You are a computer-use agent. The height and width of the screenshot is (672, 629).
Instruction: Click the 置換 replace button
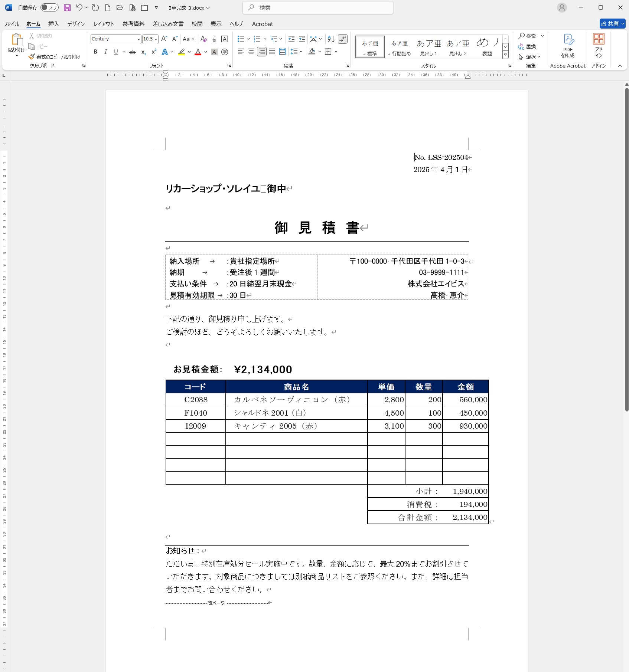coord(527,47)
